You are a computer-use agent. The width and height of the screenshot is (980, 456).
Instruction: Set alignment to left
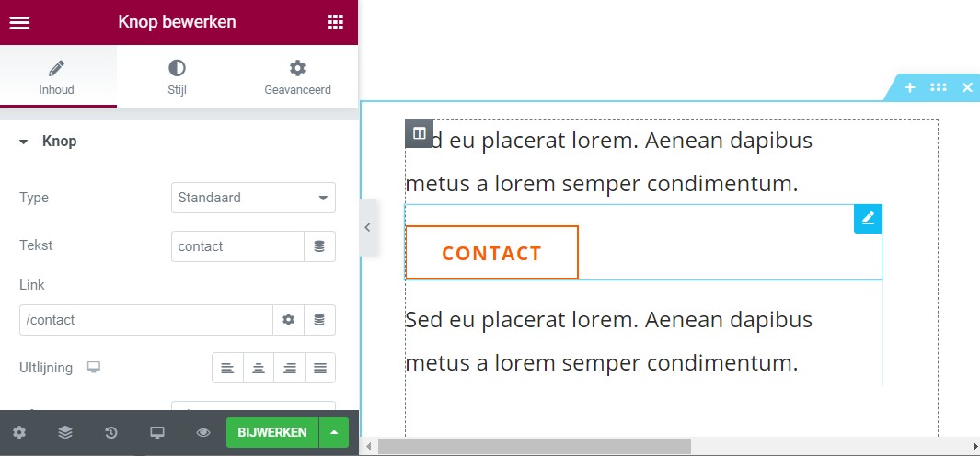pos(227,368)
